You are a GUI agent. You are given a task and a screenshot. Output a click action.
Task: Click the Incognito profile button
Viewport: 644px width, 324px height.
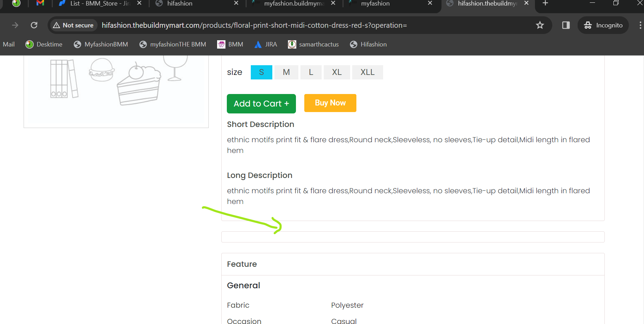coord(603,25)
